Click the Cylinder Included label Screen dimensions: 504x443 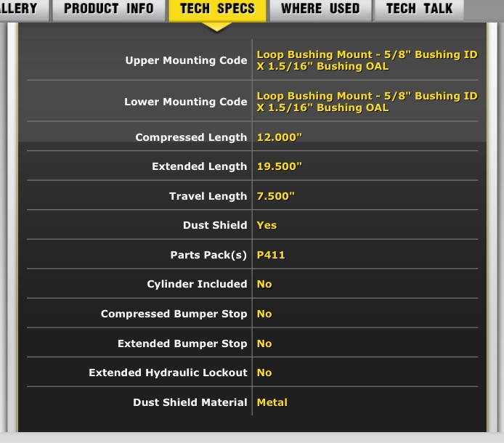pyautogui.click(x=197, y=284)
